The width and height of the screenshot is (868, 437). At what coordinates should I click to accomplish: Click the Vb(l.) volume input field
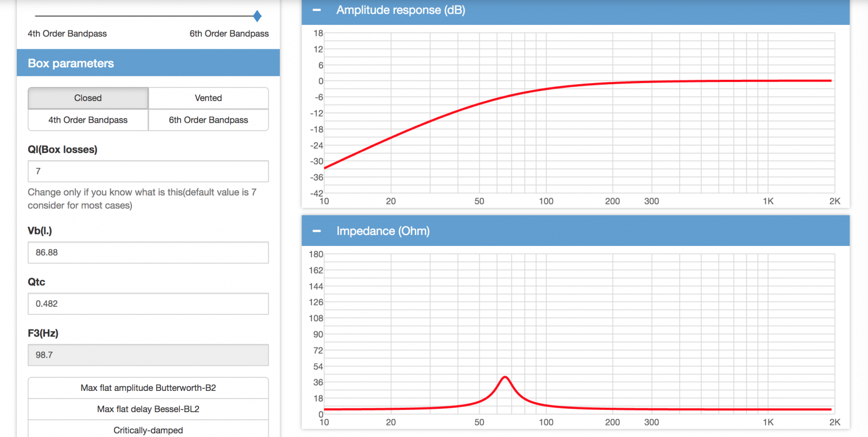click(x=148, y=252)
